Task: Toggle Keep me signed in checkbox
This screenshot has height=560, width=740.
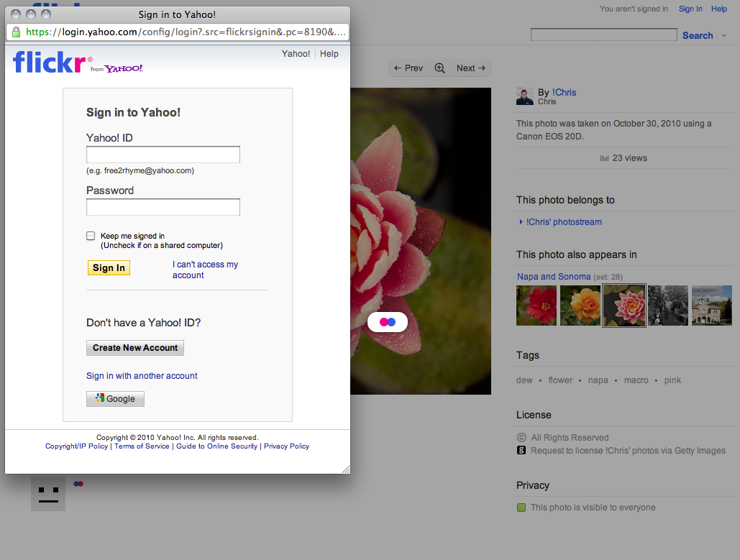Action: pyautogui.click(x=91, y=236)
